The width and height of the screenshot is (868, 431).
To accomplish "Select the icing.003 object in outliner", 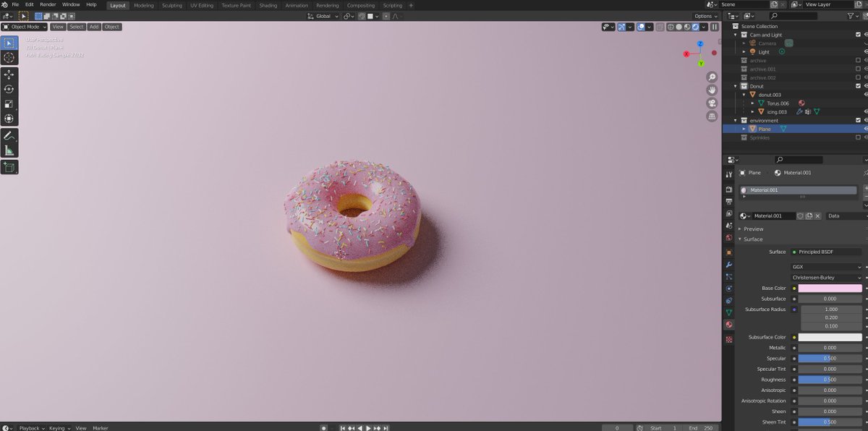I will tap(771, 112).
